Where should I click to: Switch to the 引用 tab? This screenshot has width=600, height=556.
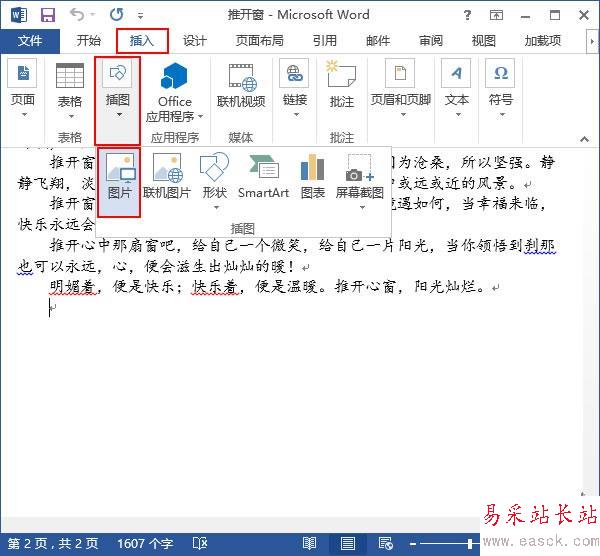[x=325, y=41]
